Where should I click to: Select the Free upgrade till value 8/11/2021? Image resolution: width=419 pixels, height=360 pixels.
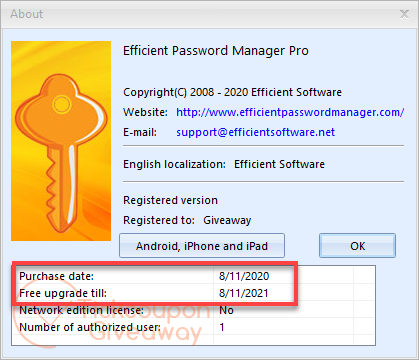(x=244, y=293)
